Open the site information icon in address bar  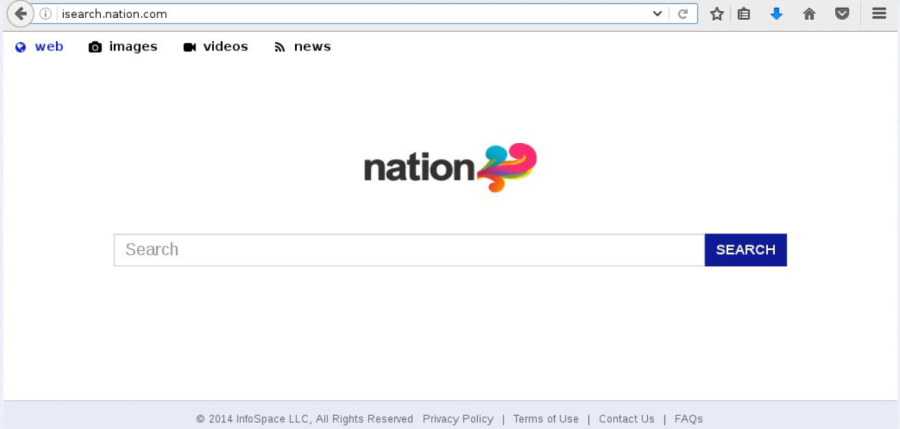pos(45,14)
